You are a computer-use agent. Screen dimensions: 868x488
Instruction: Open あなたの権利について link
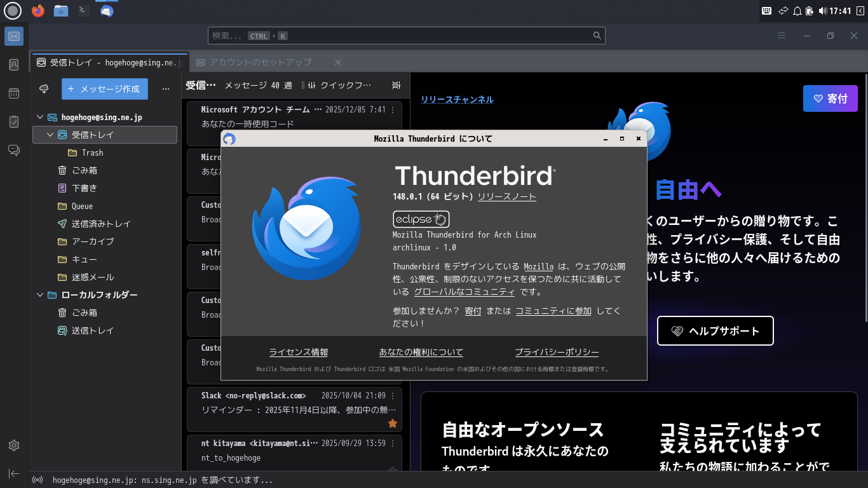click(421, 352)
